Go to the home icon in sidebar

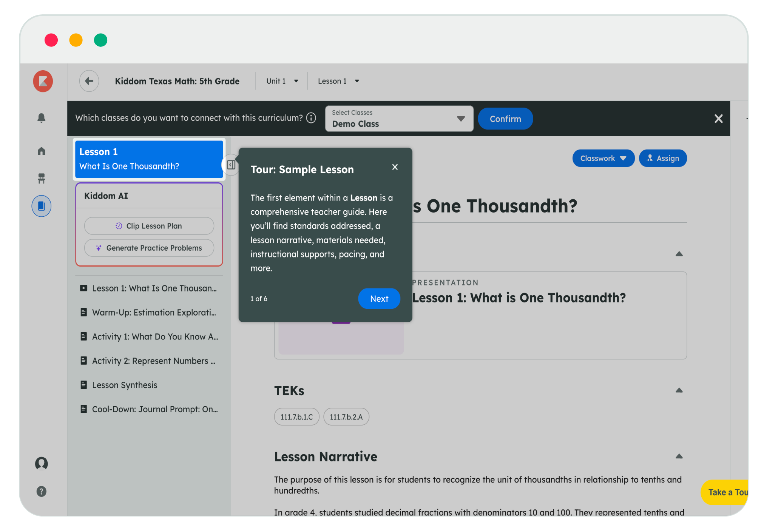42,151
